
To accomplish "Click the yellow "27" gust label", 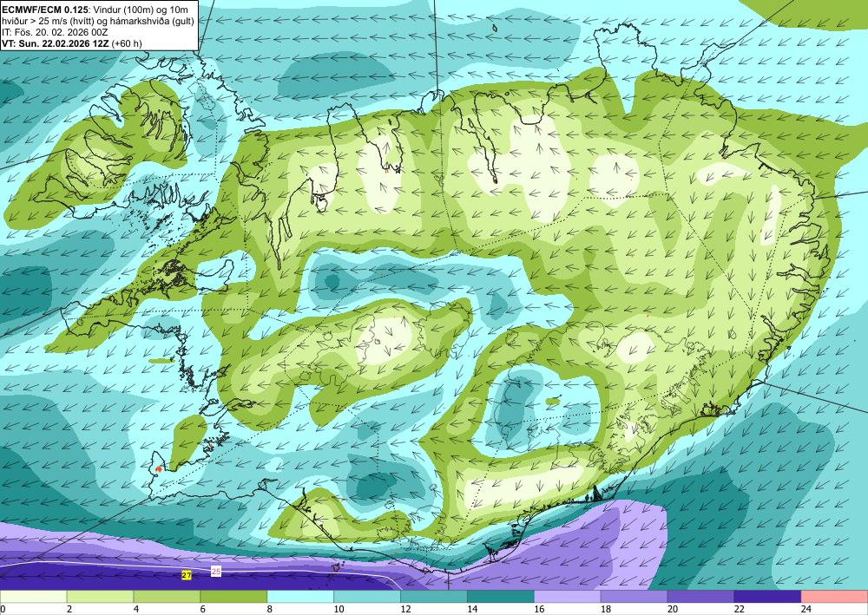I will (x=187, y=576).
